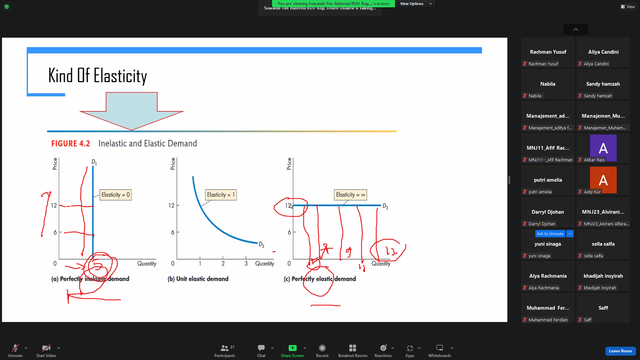Select the purple A avatar of Akbar Rais

[x=603, y=148]
